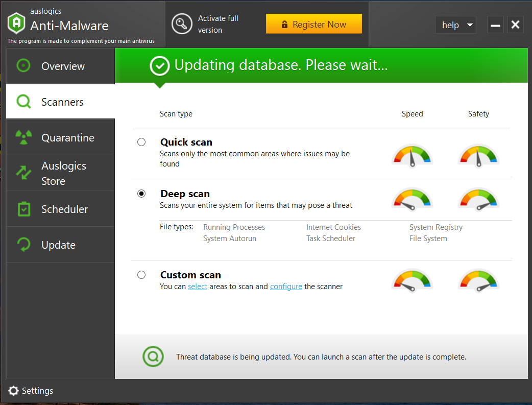The width and height of the screenshot is (532, 405).
Task: Click the green scan icon in the bottom status bar
Action: [x=153, y=356]
